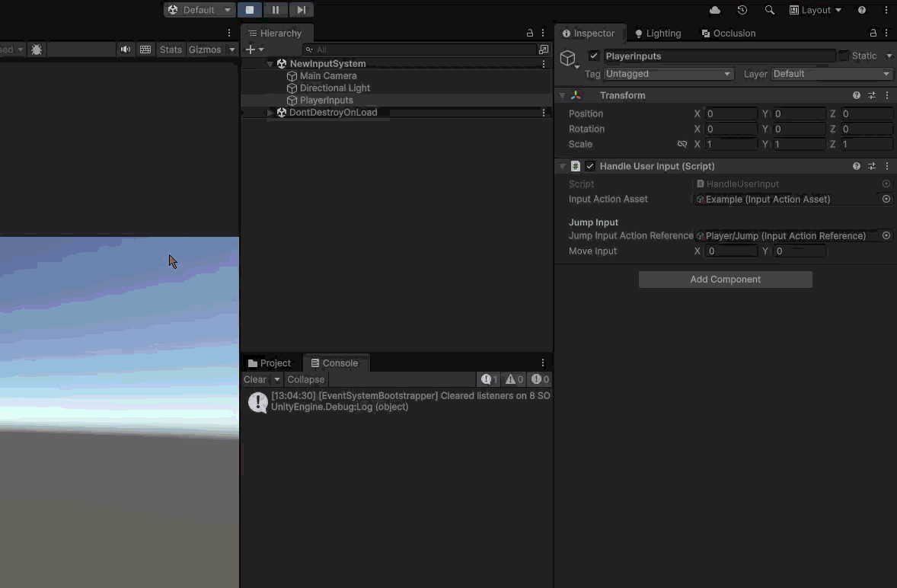Open the undo history icon
This screenshot has width=897, height=588.
click(x=742, y=10)
